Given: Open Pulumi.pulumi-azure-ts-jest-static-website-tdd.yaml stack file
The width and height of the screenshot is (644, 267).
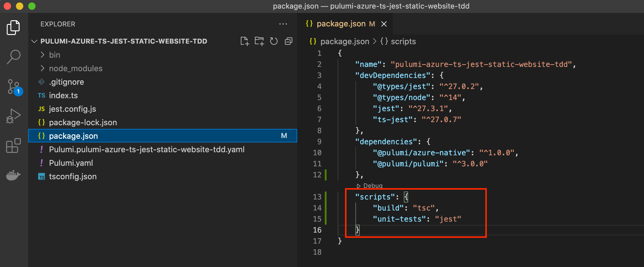Looking at the screenshot, I should (x=163, y=149).
